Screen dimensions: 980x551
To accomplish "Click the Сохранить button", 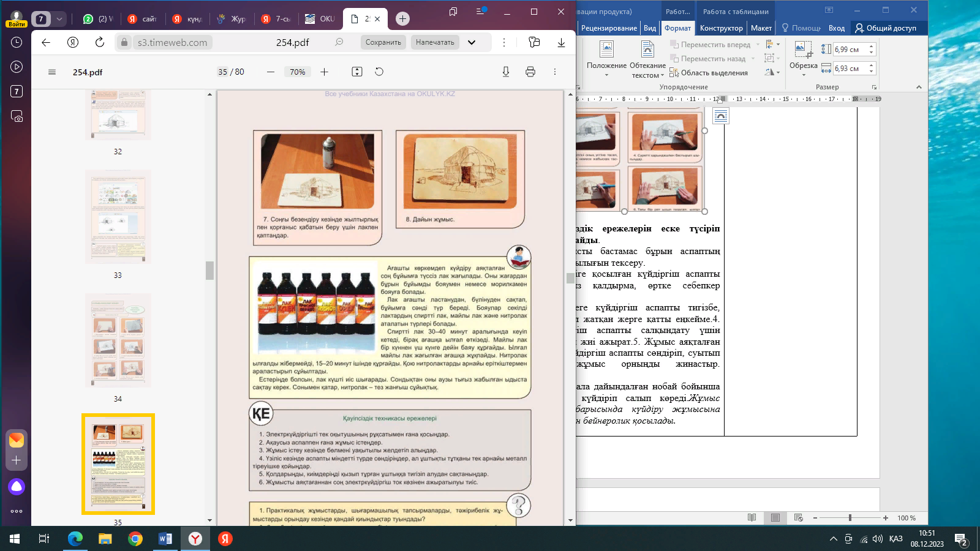I will (383, 42).
